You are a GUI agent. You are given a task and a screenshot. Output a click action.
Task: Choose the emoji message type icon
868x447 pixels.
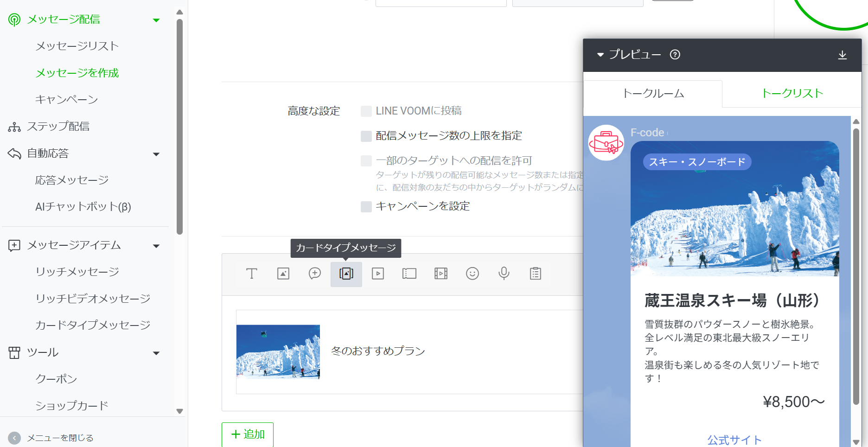click(472, 274)
